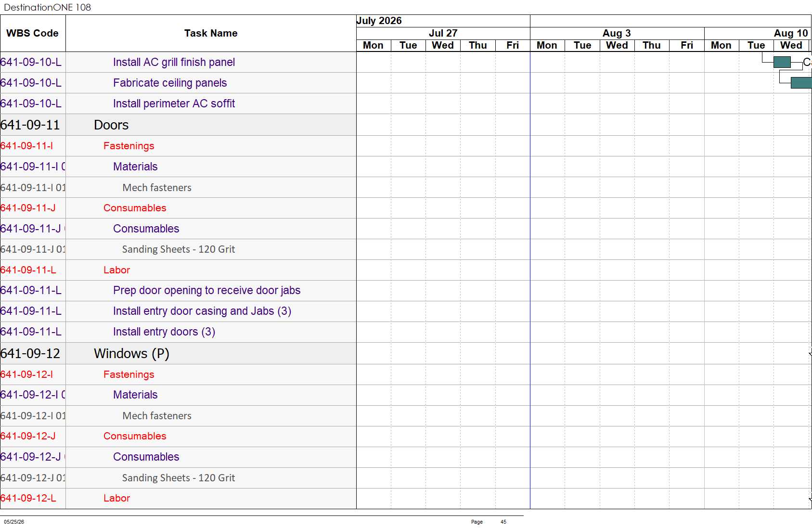
Task: Click the Task Name column header
Action: click(211, 33)
